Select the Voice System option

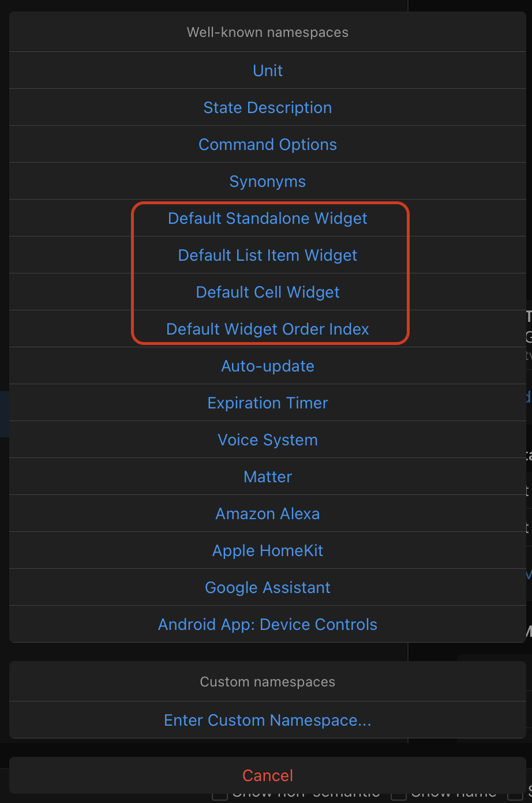[268, 440]
